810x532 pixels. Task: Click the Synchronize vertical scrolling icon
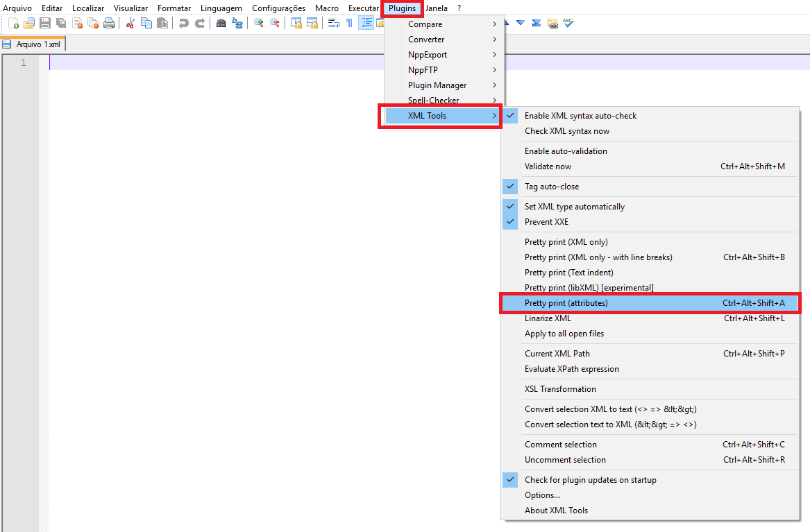coord(296,23)
